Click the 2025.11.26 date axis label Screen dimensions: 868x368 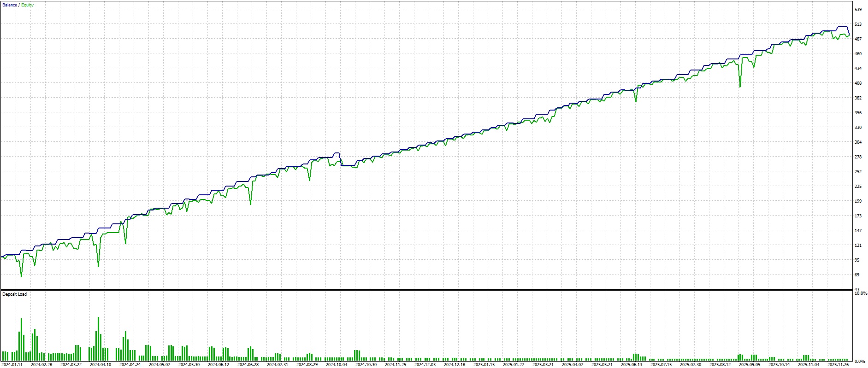coord(838,365)
